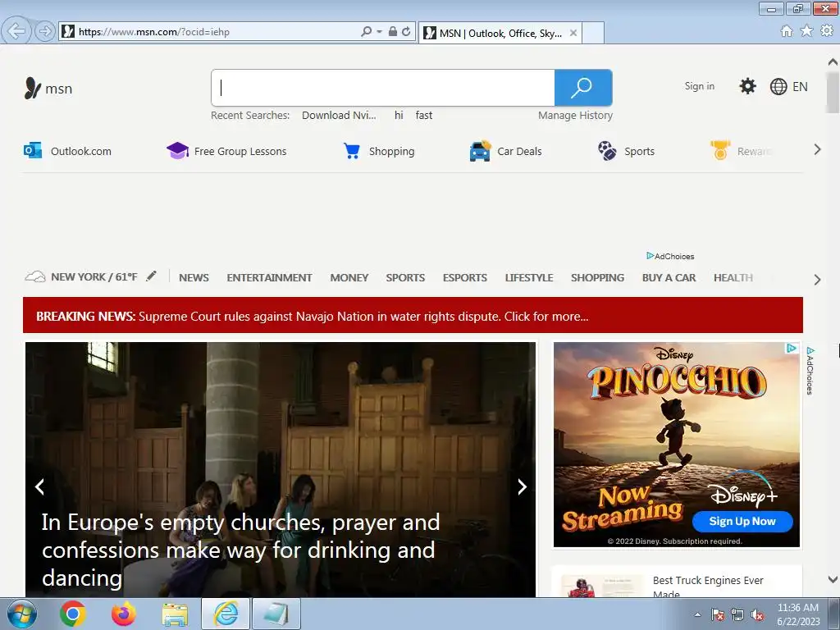Launch Firefox from the taskbar

tap(123, 614)
